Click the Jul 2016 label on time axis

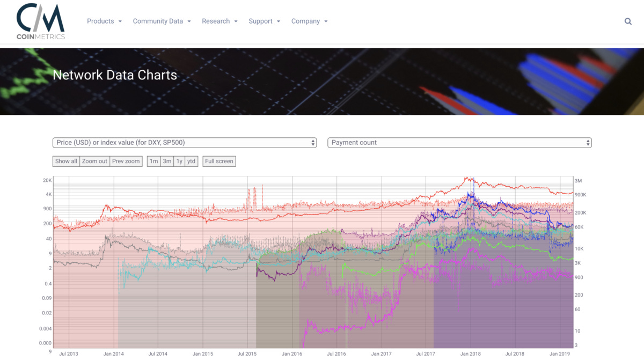coord(336,354)
